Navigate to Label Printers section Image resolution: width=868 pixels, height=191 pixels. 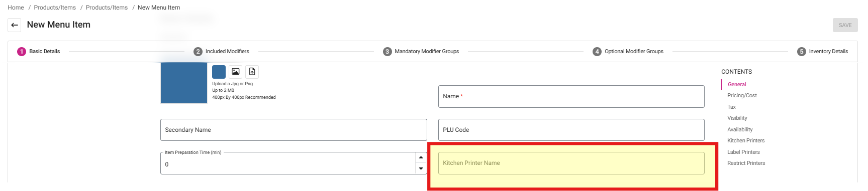click(x=743, y=152)
